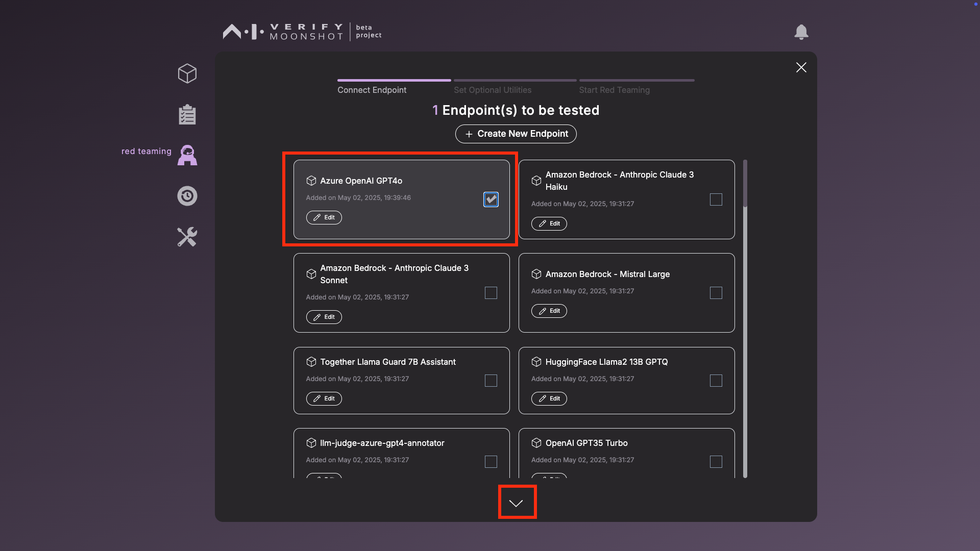
Task: Open the model endpoints cube sidebar icon
Action: pos(187,73)
